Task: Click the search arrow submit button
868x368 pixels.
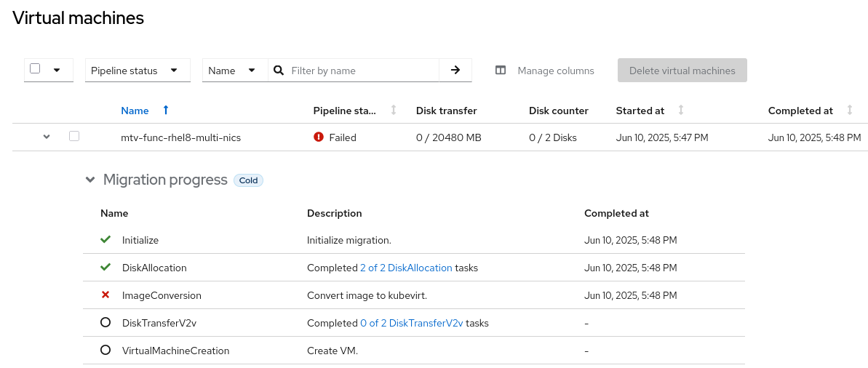Action: [x=455, y=71]
